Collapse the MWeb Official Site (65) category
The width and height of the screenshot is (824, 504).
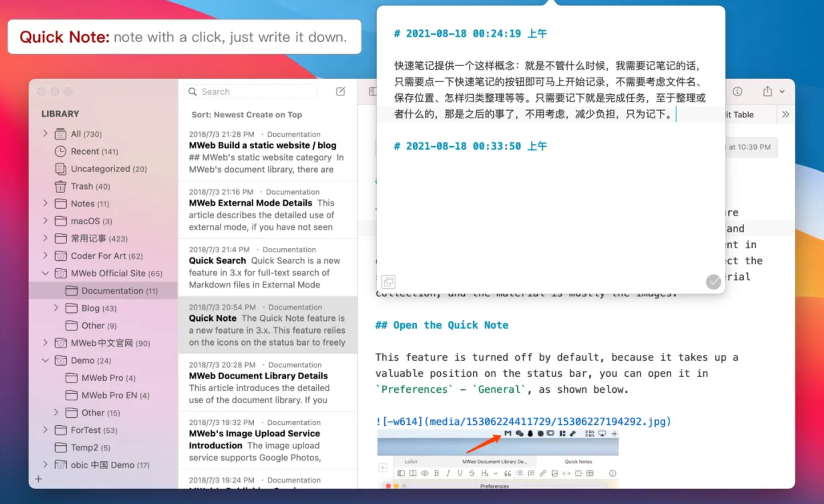pos(45,273)
